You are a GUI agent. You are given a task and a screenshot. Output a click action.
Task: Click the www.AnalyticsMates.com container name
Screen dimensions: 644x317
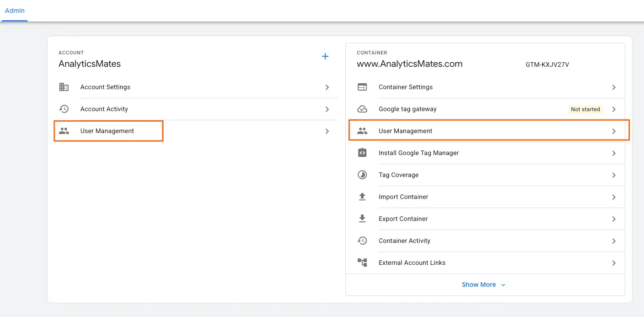pyautogui.click(x=410, y=64)
